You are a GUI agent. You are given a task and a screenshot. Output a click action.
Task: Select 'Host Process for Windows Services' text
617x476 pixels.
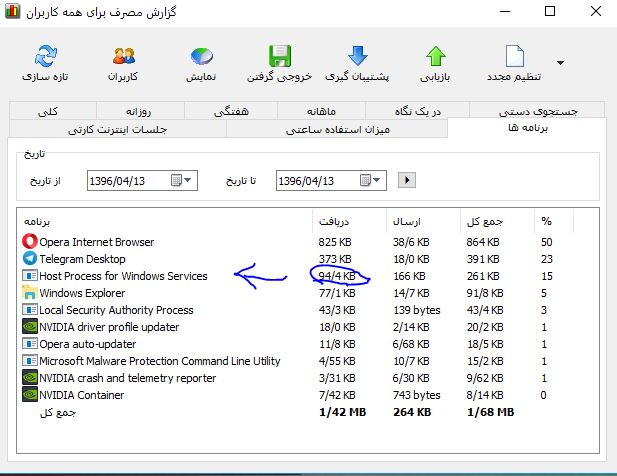click(123, 276)
